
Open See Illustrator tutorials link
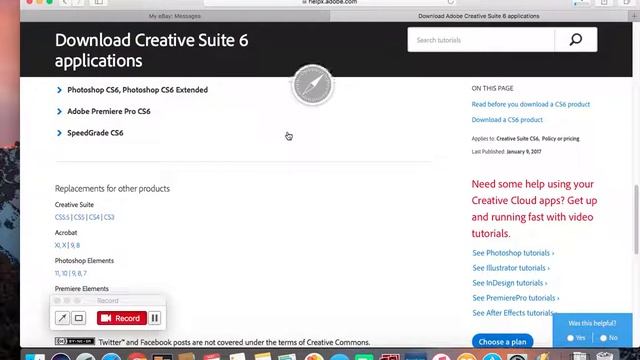pos(511,268)
